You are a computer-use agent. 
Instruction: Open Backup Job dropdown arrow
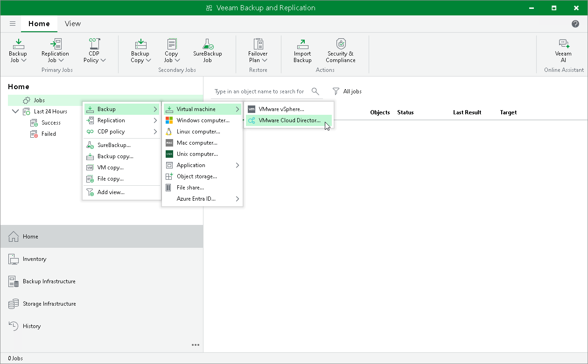click(24, 60)
